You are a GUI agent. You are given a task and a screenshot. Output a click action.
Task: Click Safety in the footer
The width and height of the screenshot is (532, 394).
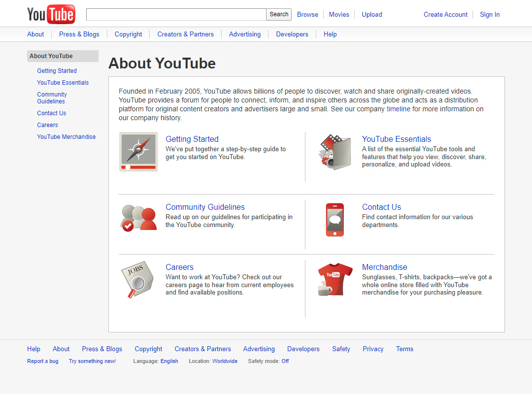(341, 349)
